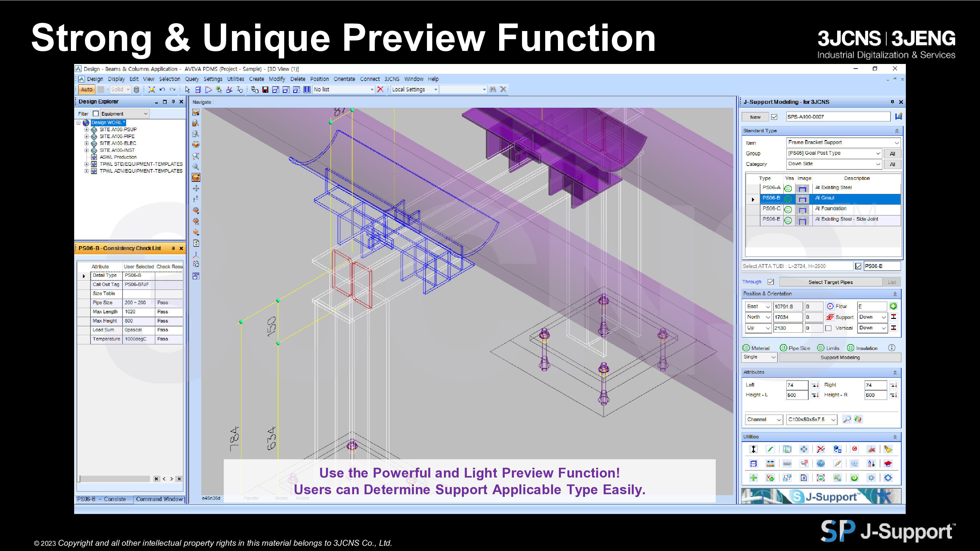Viewport: 980px width, 551px height.
Task: Open the Single dropdown
Action: point(759,357)
